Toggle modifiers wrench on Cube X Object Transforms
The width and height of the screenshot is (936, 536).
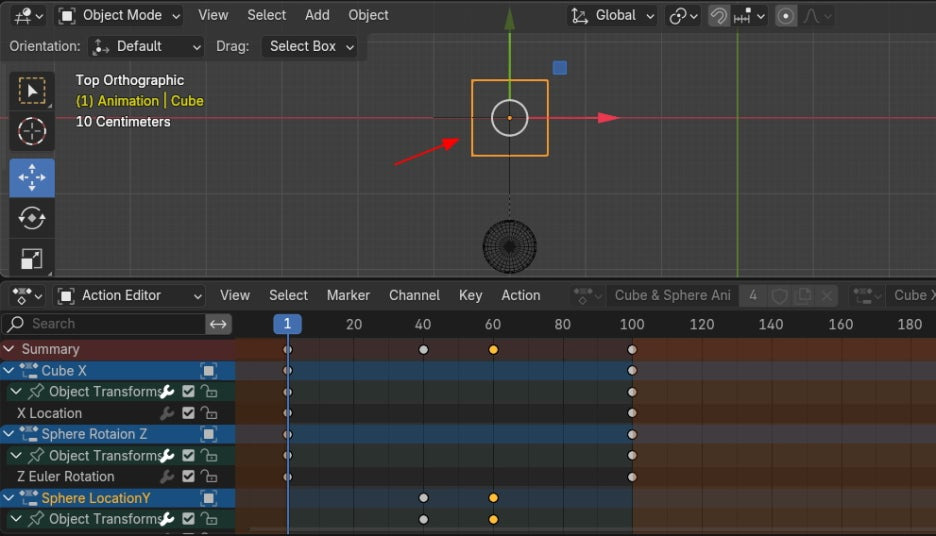pyautogui.click(x=168, y=392)
